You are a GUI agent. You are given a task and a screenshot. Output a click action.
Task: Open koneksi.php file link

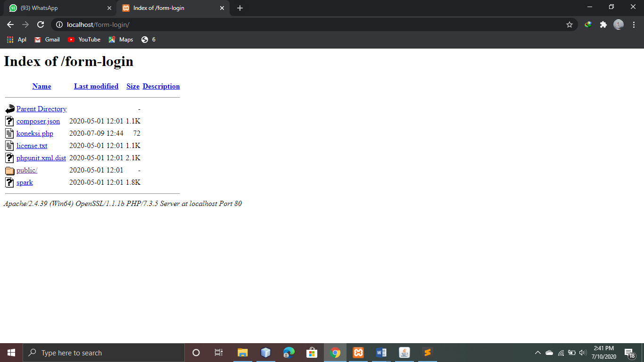(35, 133)
